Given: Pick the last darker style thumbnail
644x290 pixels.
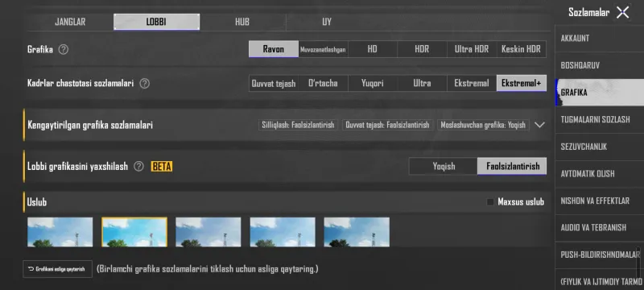Looking at the screenshot, I should pyautogui.click(x=357, y=232).
